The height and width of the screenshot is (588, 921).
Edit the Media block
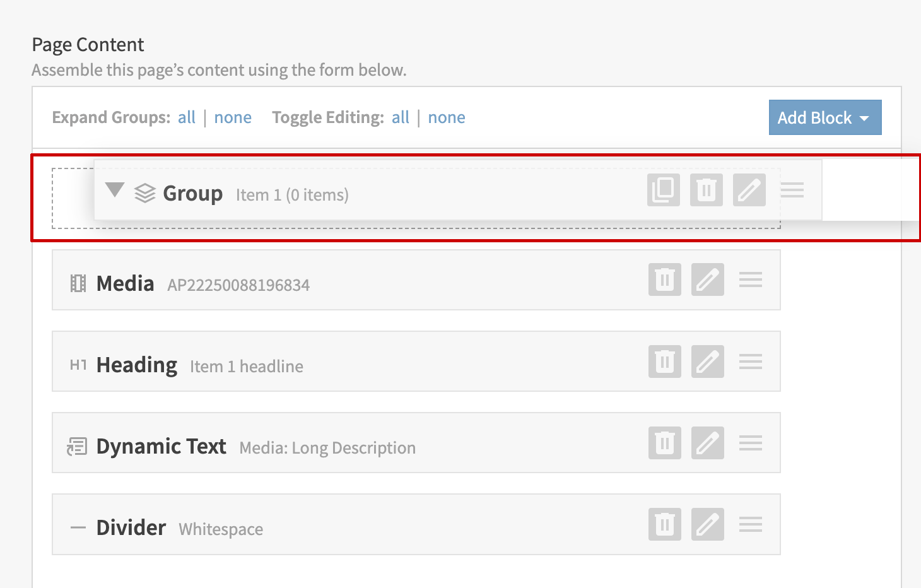[x=707, y=279]
